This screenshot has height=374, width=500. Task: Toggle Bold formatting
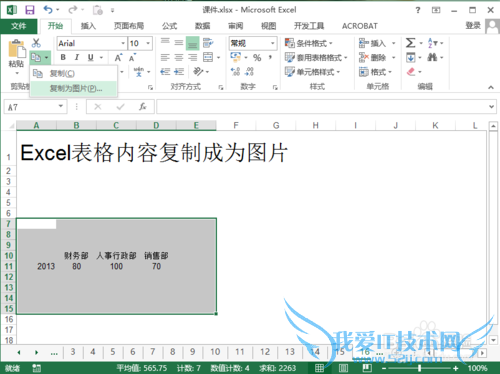pos(63,57)
